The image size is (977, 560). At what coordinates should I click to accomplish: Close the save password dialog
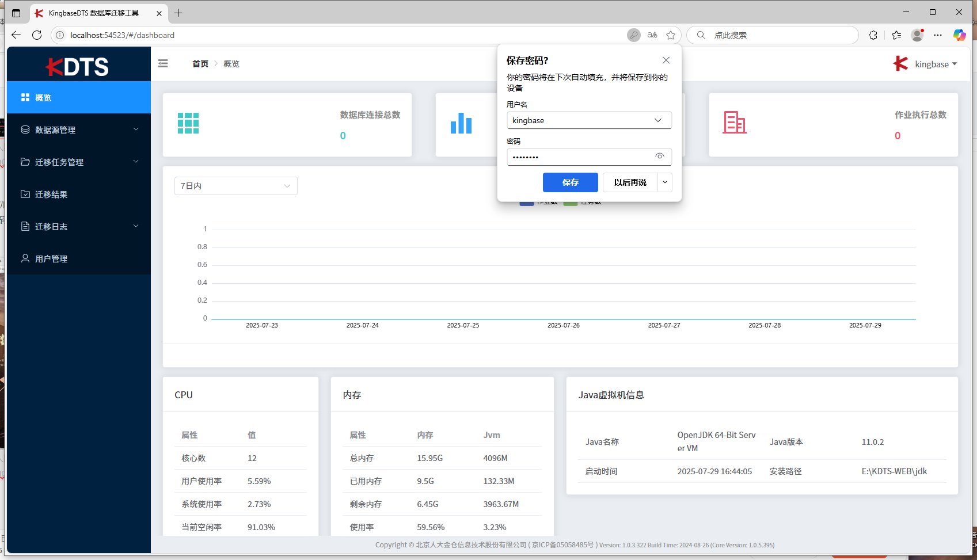pos(666,60)
